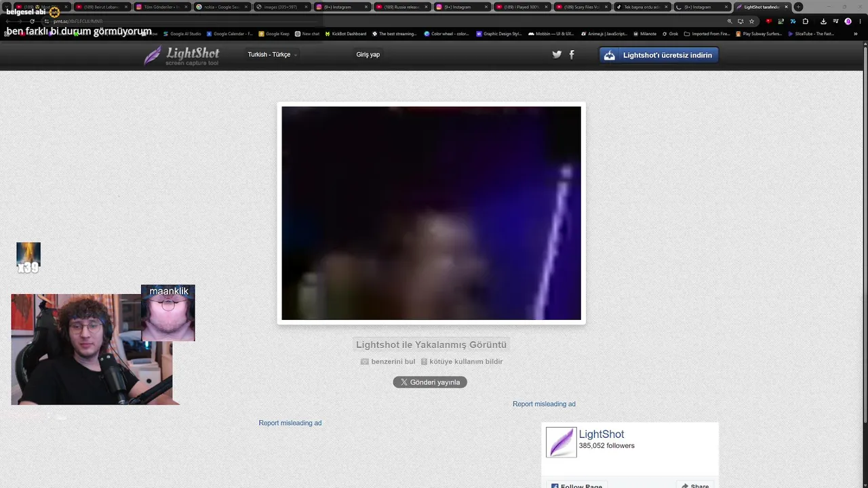
Task: Open LightShot's Twitter page icon
Action: (557, 55)
